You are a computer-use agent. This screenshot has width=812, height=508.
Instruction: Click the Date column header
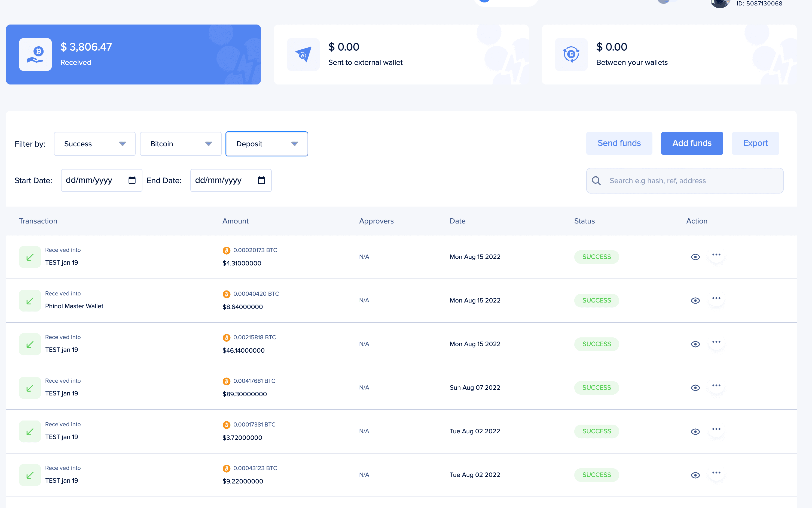[x=457, y=221]
